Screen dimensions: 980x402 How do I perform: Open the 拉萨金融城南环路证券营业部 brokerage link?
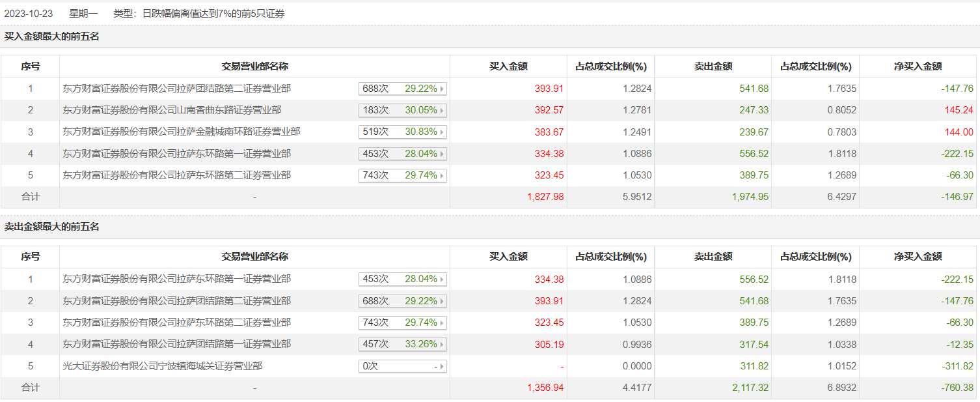pyautogui.click(x=181, y=132)
